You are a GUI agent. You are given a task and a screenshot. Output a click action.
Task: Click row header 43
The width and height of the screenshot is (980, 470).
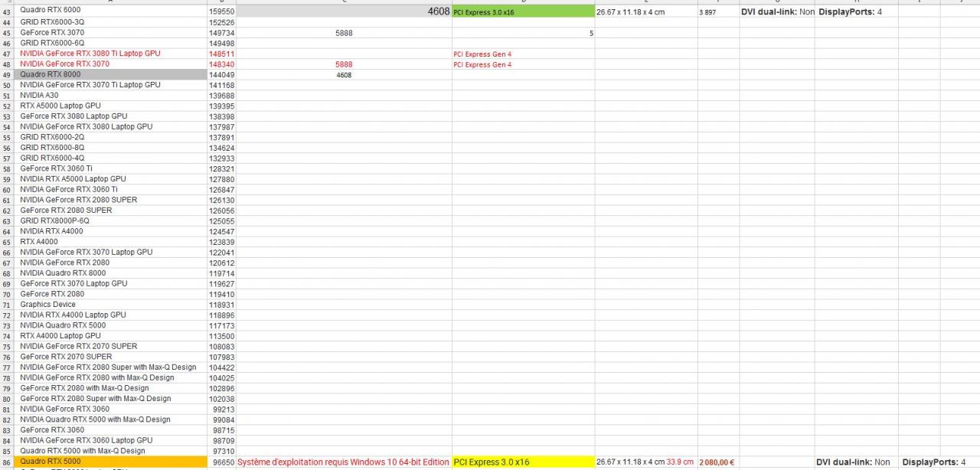click(x=7, y=11)
